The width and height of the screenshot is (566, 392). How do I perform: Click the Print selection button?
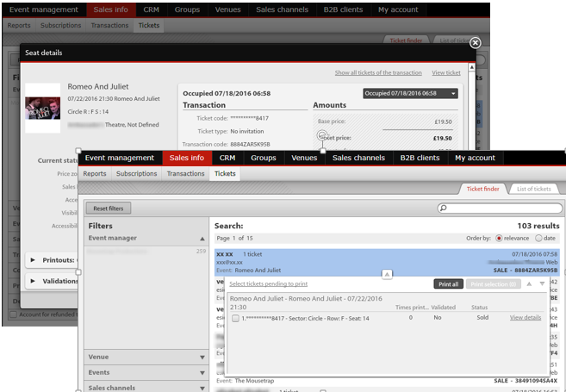click(x=493, y=284)
